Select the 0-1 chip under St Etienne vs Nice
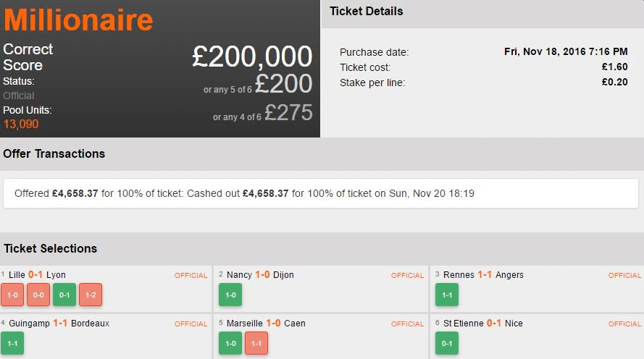644x359 pixels. 447,343
